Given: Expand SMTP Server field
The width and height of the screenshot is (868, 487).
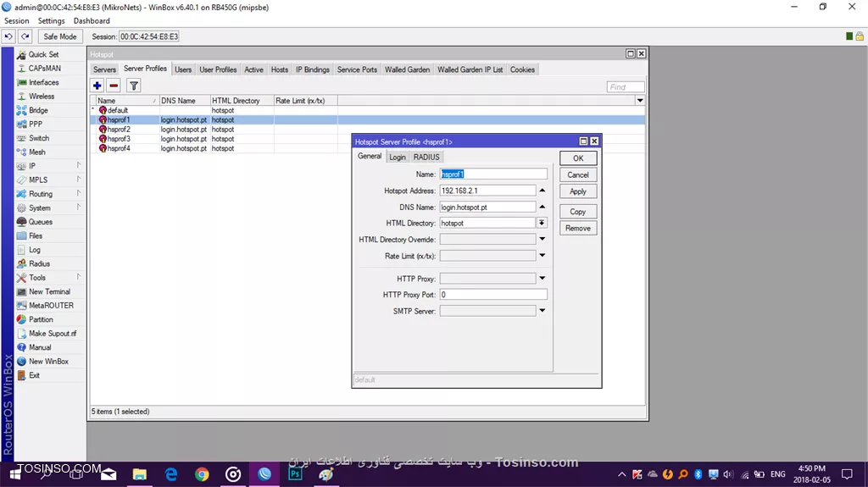Looking at the screenshot, I should click(542, 311).
